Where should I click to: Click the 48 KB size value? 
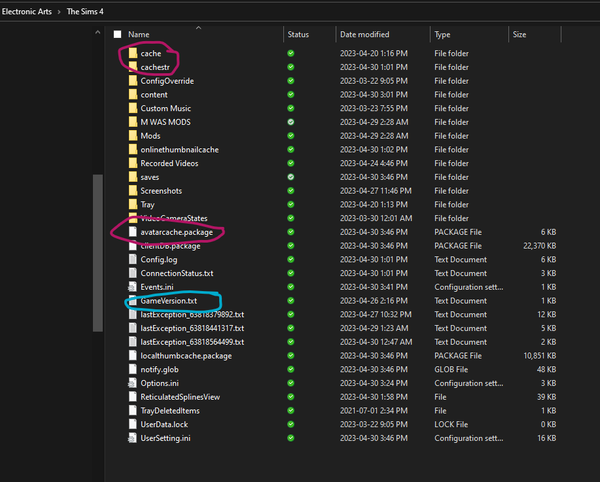pyautogui.click(x=546, y=370)
